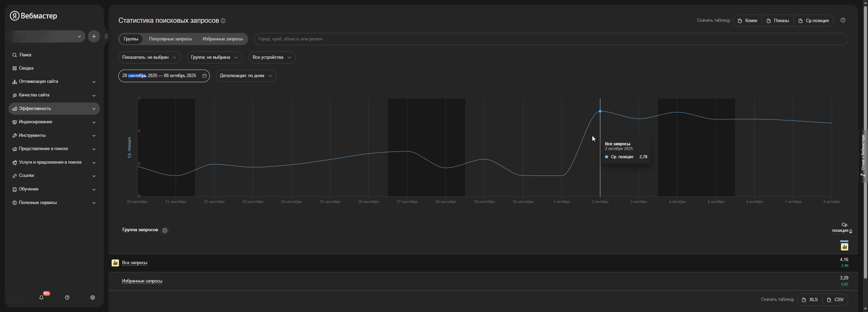
Task: Open the Избранные запросы link in the table
Action: coord(142,281)
